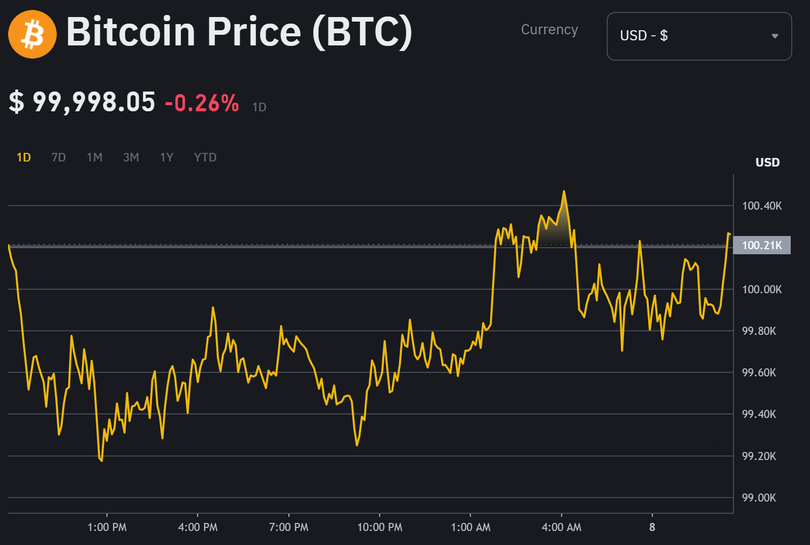Click the 1:00 AM time axis label
810x545 pixels.
click(471, 527)
